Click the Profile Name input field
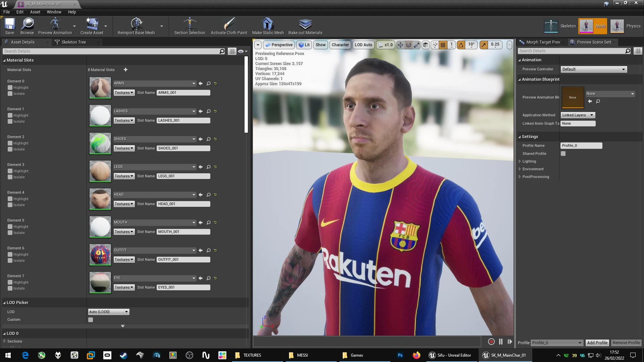Viewport: 644px width, 362px height. pyautogui.click(x=581, y=145)
